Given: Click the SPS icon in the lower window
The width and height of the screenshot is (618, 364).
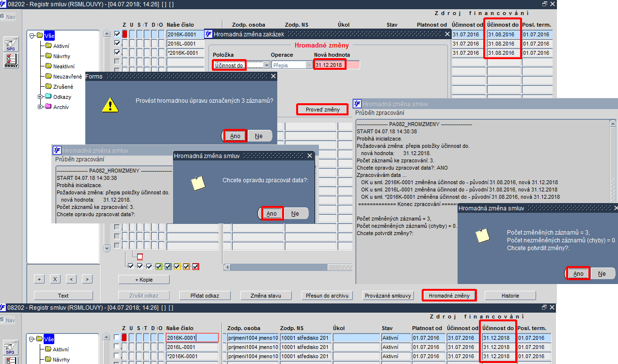Looking at the screenshot, I should coord(11,348).
